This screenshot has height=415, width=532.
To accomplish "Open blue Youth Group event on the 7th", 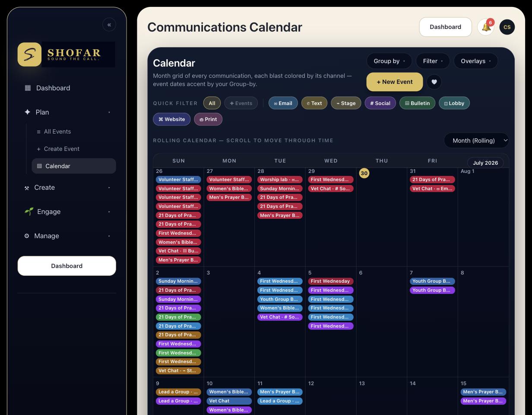I will tap(432, 281).
